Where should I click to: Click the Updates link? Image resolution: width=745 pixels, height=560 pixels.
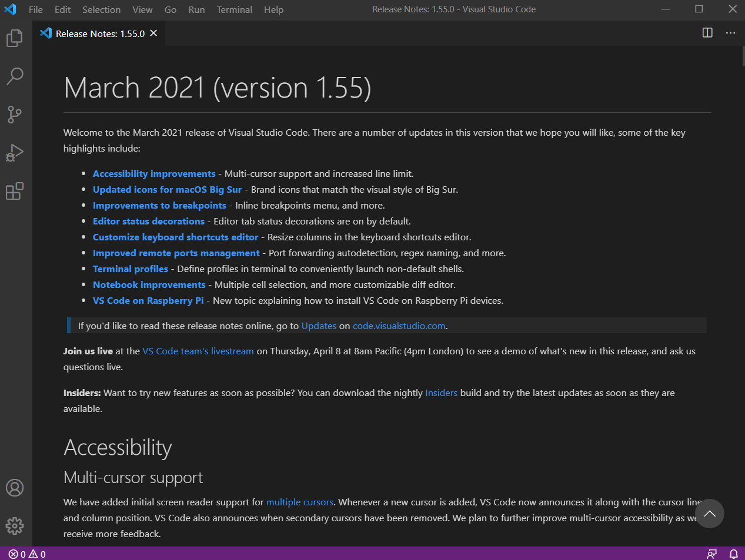319,326
